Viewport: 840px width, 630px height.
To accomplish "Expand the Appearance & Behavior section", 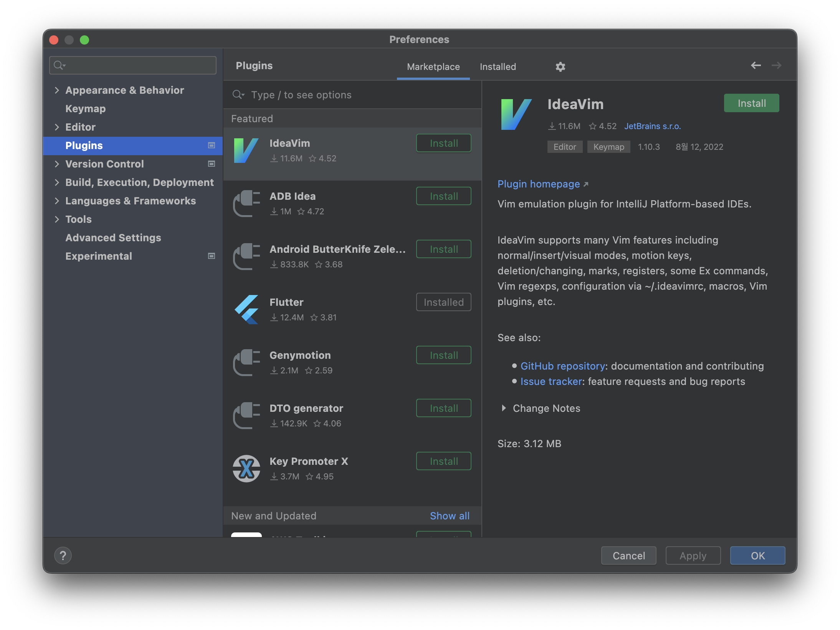I will pyautogui.click(x=57, y=90).
